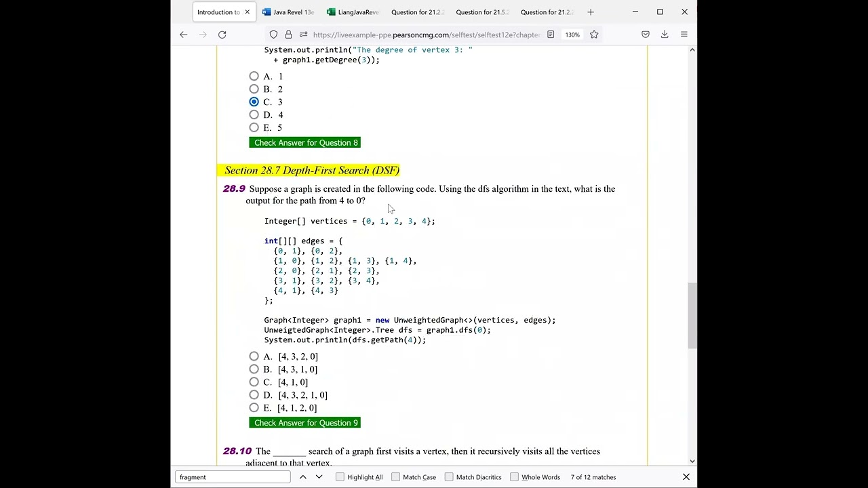The height and width of the screenshot is (488, 868).
Task: Toggle reader view in the address bar
Action: (551, 35)
